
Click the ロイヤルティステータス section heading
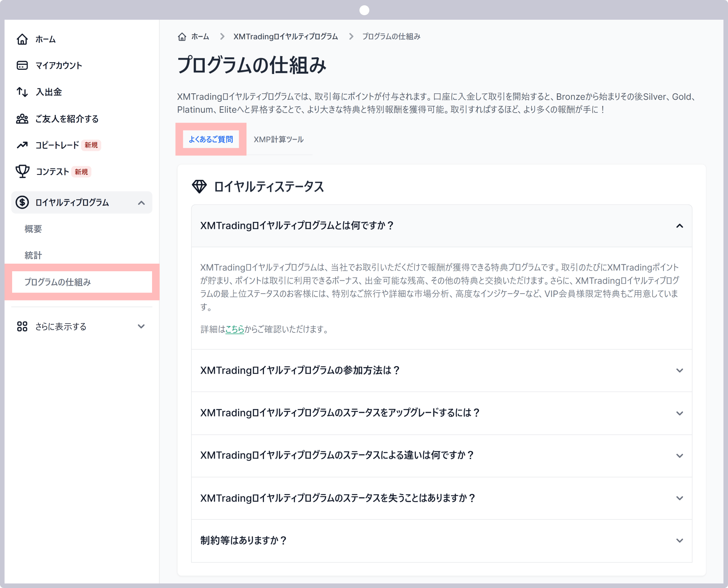269,187
